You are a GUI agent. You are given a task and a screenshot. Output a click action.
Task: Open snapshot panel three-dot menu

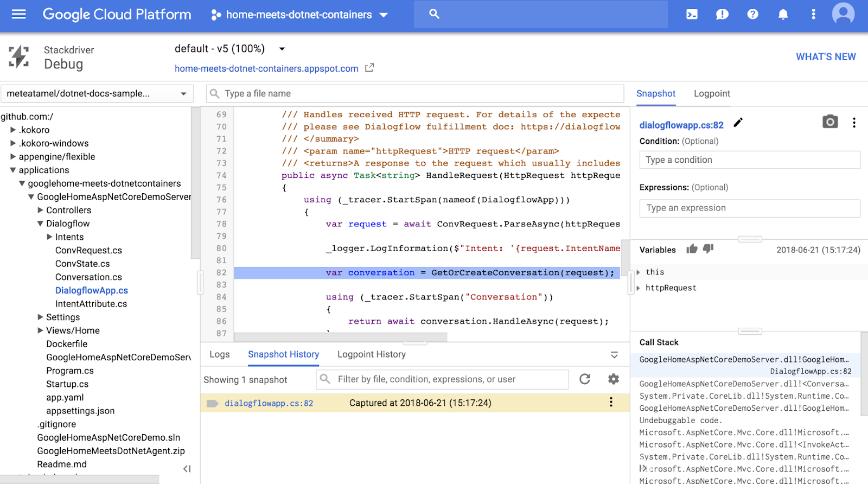[854, 123]
